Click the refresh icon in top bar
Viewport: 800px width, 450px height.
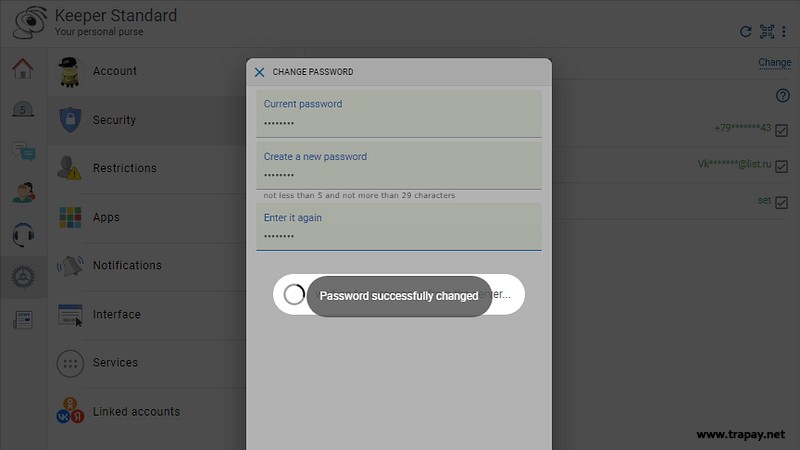[745, 32]
